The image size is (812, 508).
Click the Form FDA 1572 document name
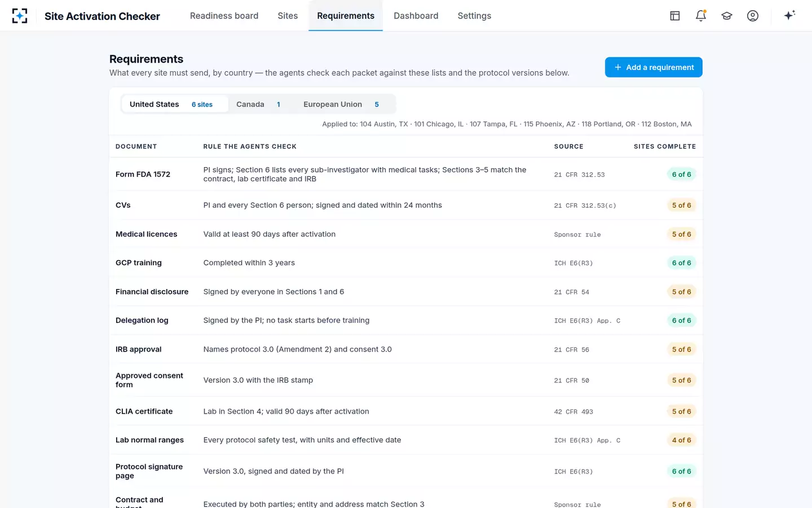coord(143,174)
